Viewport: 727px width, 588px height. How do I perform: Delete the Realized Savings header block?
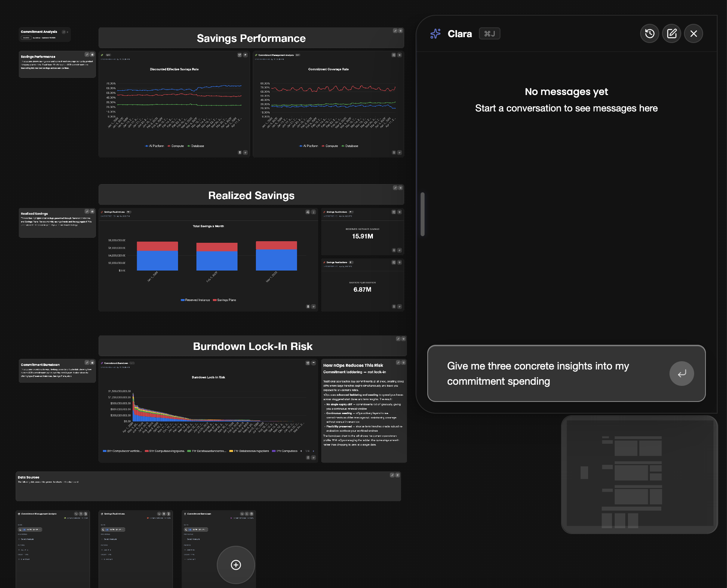[400, 188]
